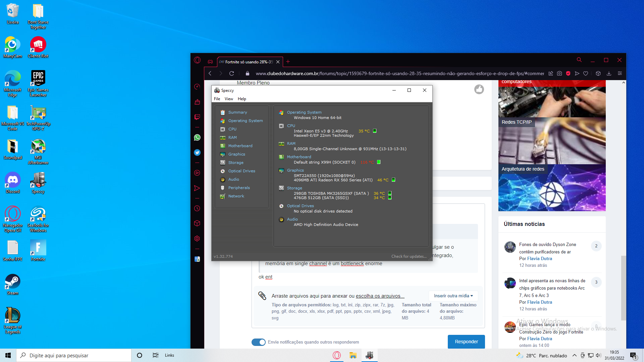Open the View menu in Speccy
The image size is (644, 362).
229,99
